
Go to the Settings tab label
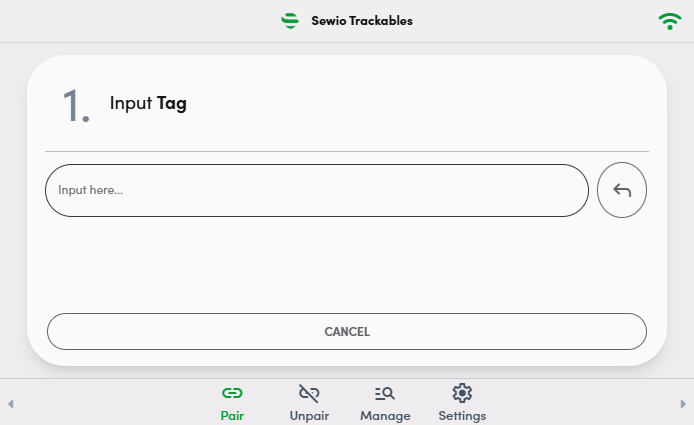462,416
